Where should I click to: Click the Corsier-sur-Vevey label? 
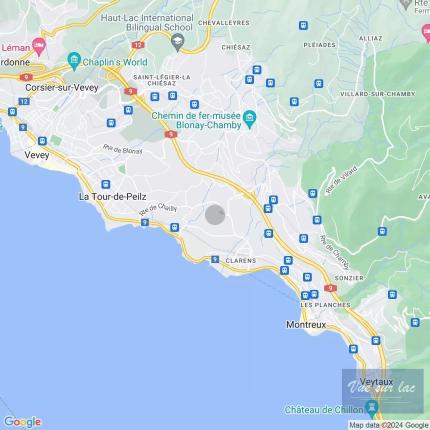pyautogui.click(x=62, y=88)
